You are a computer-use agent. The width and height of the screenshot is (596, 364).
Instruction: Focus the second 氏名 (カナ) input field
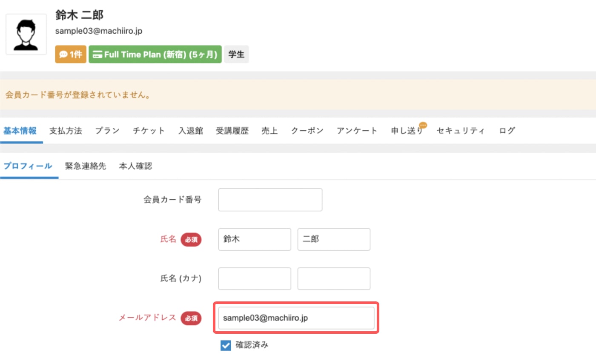pyautogui.click(x=334, y=278)
